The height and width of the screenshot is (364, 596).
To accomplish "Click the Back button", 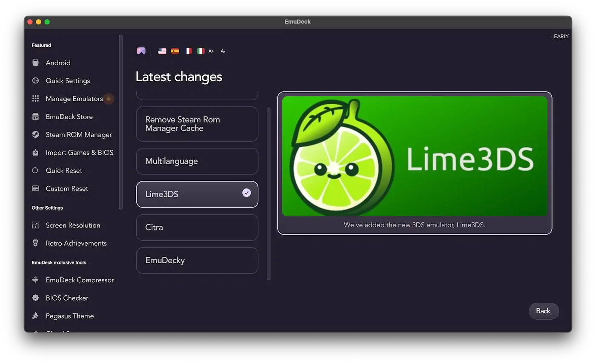I will (x=544, y=311).
